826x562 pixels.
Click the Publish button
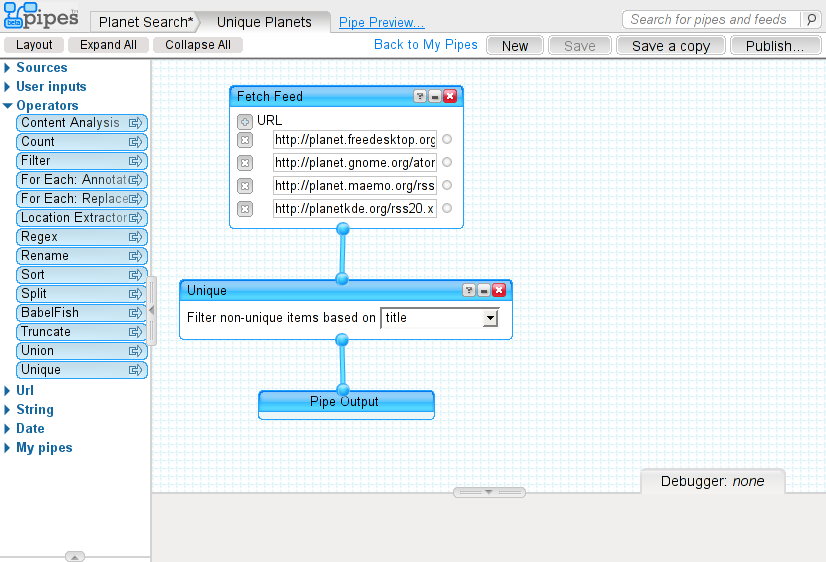click(x=775, y=46)
